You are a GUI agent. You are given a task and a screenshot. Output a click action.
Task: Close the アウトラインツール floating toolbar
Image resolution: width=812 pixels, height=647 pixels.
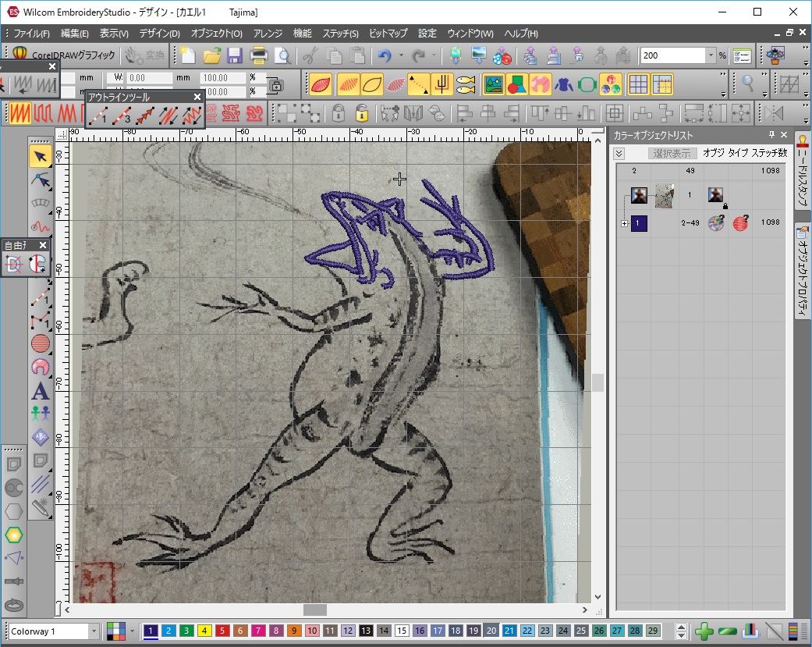point(197,97)
